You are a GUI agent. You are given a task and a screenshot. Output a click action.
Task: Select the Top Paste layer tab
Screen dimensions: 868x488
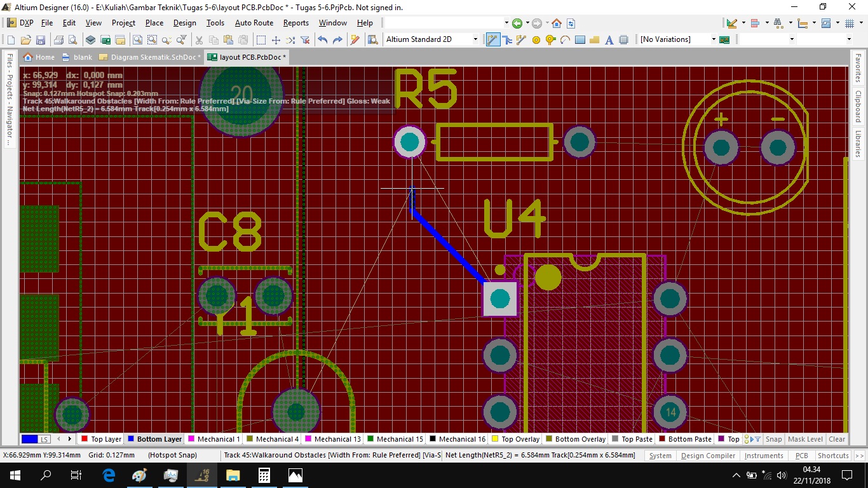632,439
